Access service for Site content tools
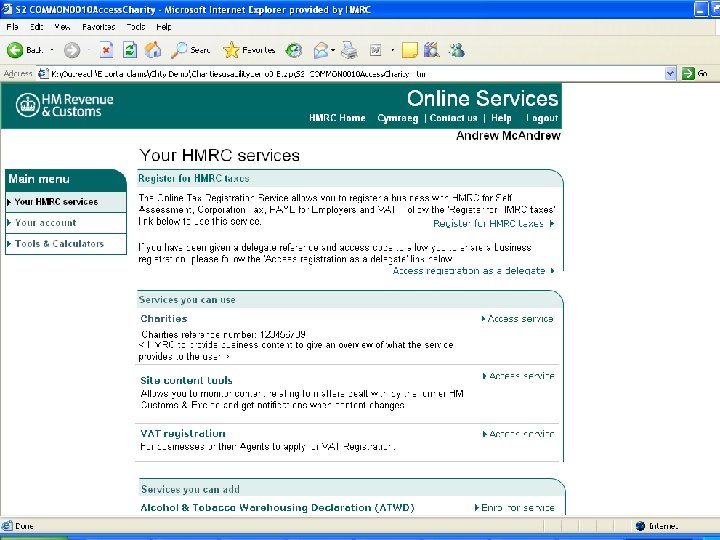 coord(518,376)
